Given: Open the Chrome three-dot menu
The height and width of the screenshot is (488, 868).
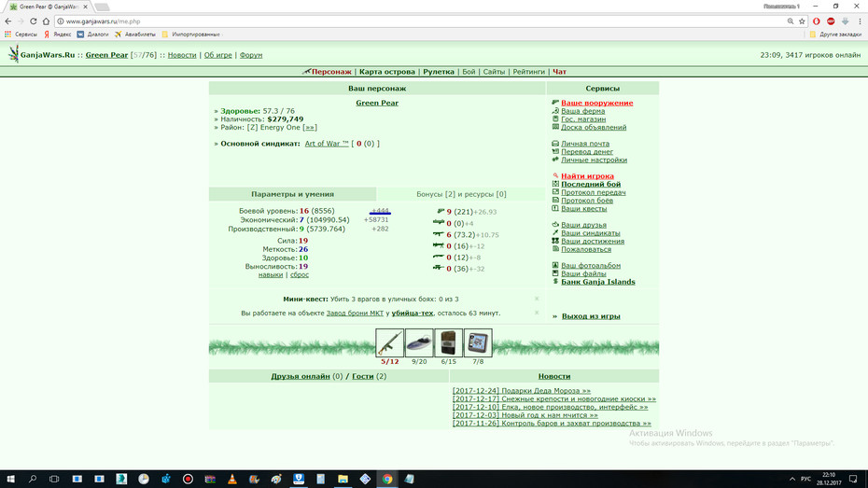Looking at the screenshot, I should pos(860,21).
